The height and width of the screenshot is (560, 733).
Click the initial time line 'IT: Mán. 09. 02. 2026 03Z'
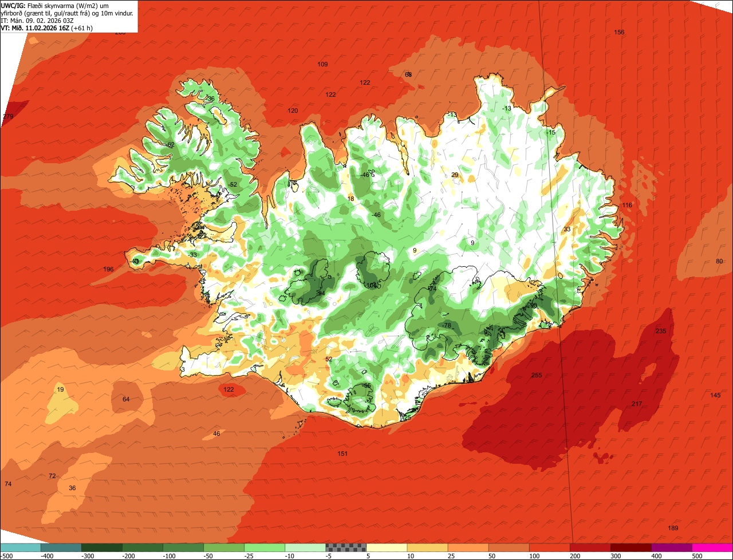coord(38,20)
